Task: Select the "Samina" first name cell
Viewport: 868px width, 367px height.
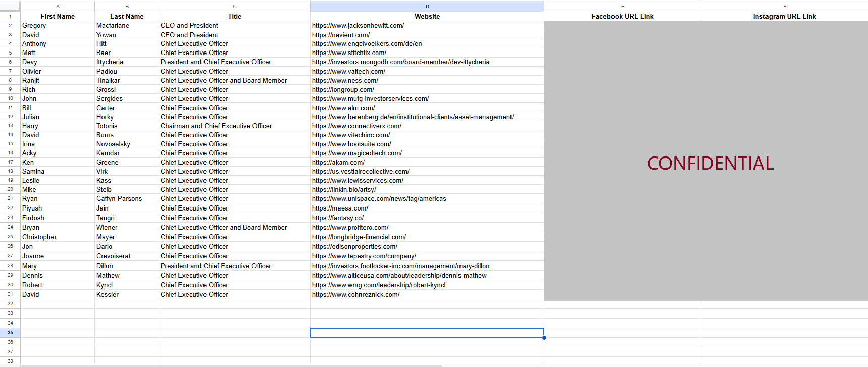Action: click(58, 171)
